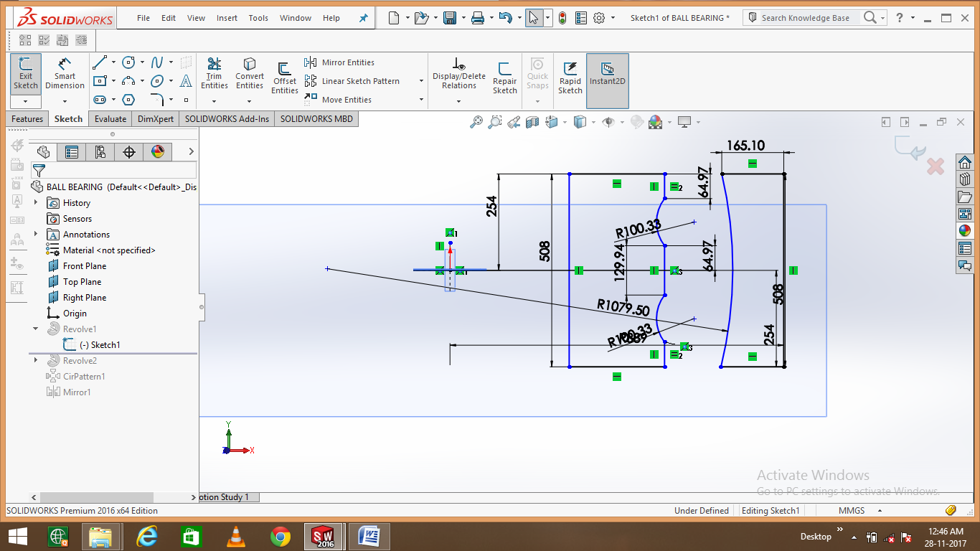Toggle Quick Snaps on the ribbon

click(537, 75)
